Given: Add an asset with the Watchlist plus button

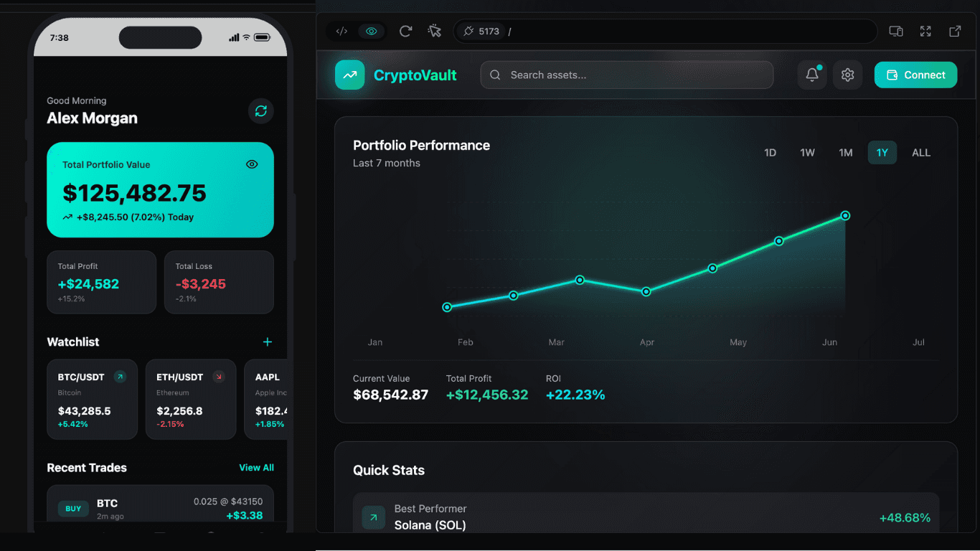Looking at the screenshot, I should coord(267,342).
